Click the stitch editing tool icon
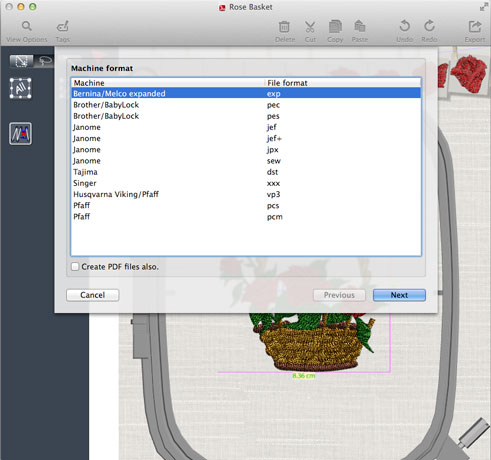This screenshot has height=460, width=491. (21, 134)
